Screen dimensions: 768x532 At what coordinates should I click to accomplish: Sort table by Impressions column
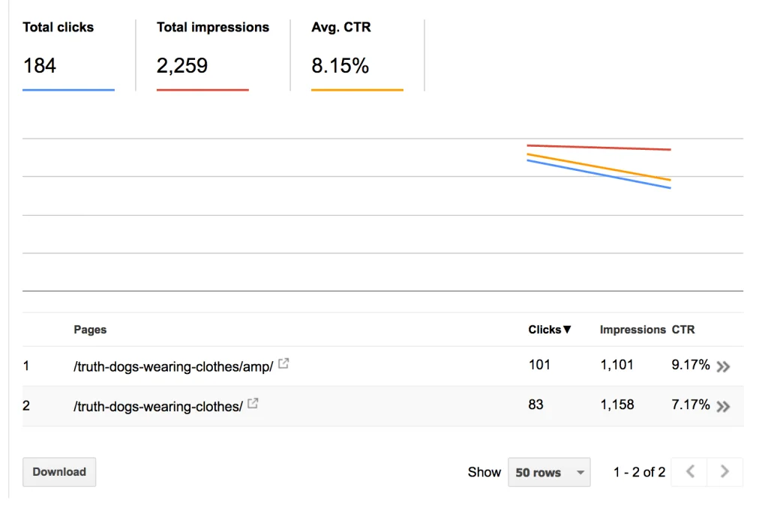point(632,330)
